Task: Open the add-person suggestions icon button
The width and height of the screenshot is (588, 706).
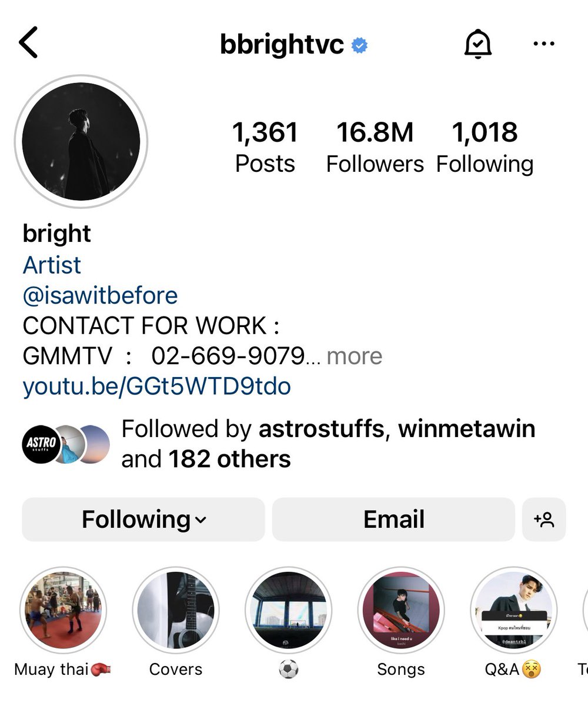Action: coord(544,519)
